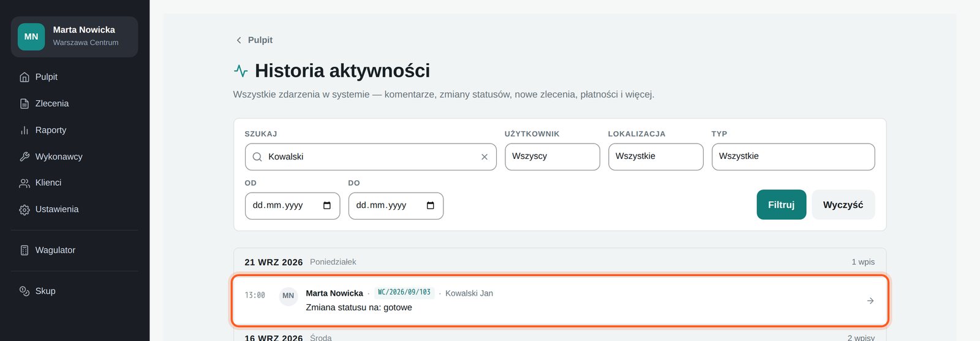Viewport: 980px width, 341px height.
Task: Open the Typ dropdown showing Wszystkie
Action: click(x=793, y=157)
